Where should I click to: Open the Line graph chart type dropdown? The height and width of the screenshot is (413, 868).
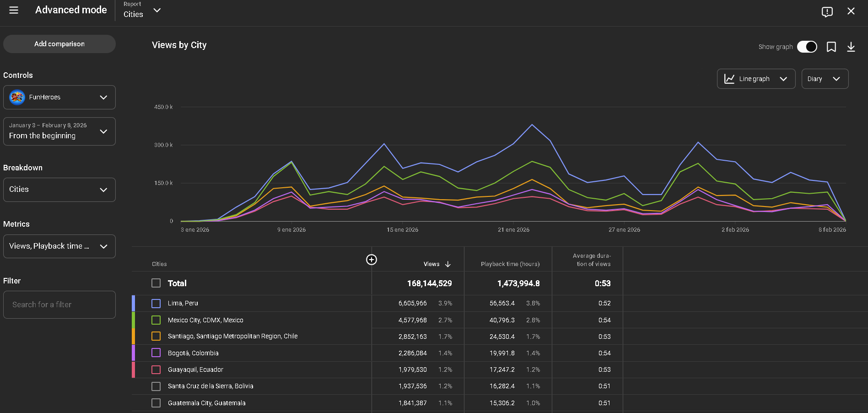click(x=755, y=79)
